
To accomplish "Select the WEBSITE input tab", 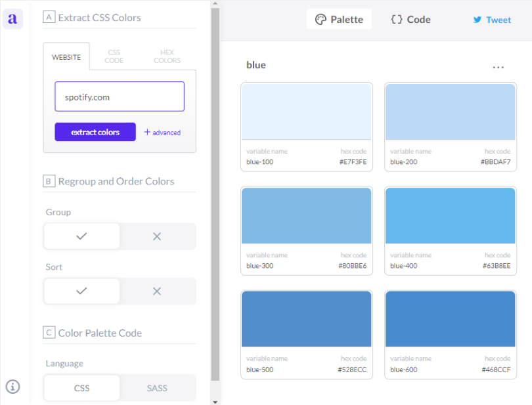I will coord(66,57).
